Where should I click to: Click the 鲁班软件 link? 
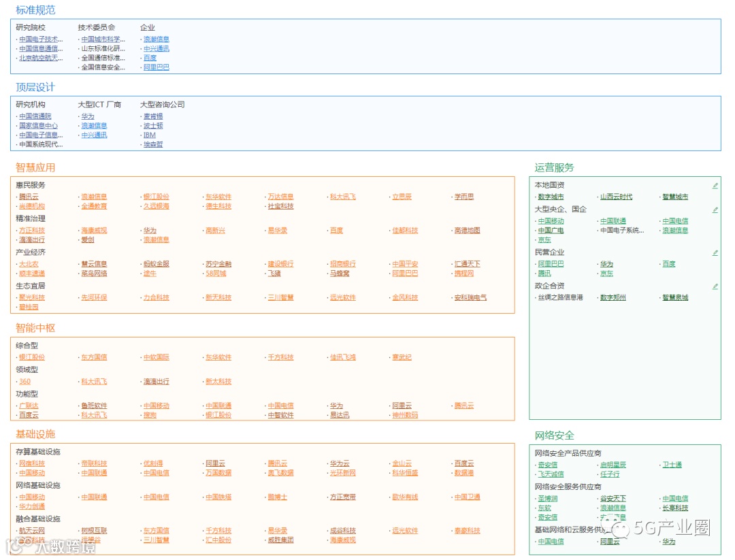94,406
